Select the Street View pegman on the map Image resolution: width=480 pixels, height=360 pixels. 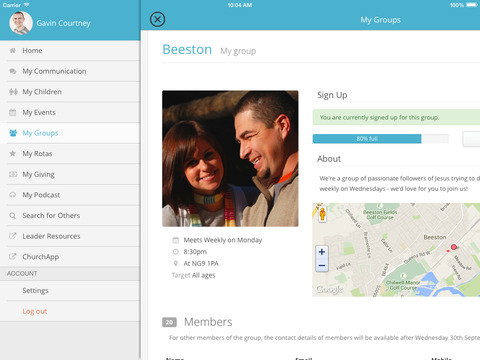tap(322, 214)
